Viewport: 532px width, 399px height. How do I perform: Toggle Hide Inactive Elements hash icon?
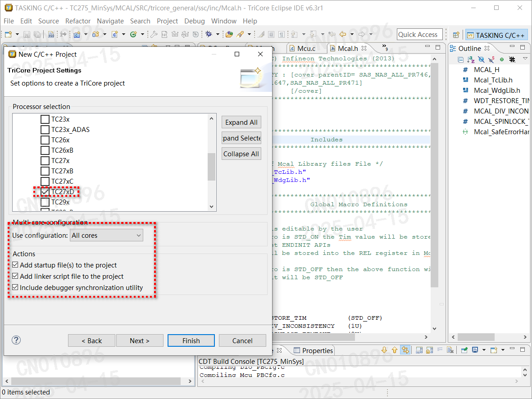click(x=512, y=59)
